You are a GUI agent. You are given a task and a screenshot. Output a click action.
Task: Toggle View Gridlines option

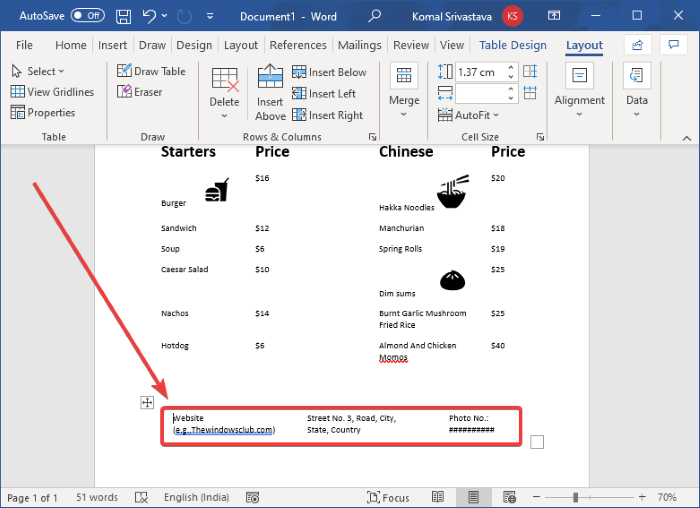pyautogui.click(x=52, y=92)
